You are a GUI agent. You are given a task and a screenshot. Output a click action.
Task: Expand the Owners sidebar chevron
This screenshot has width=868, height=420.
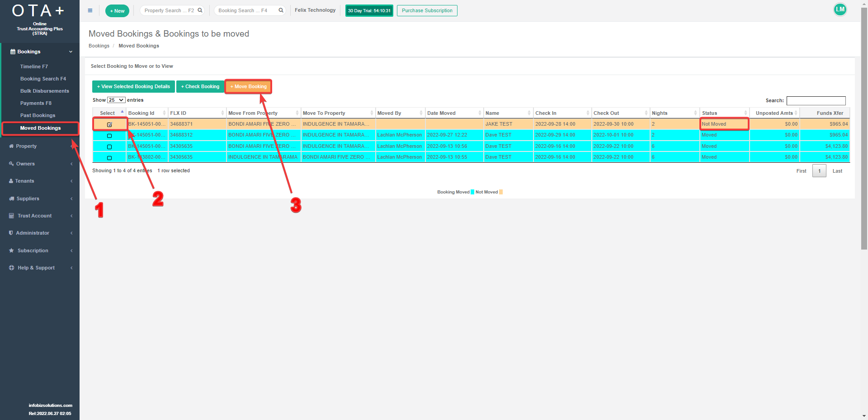71,164
